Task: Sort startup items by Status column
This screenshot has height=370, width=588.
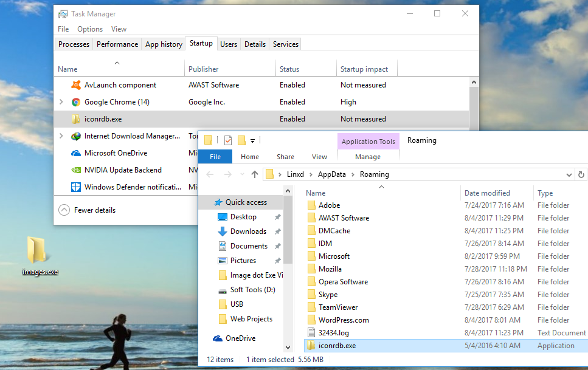Action: (306, 69)
